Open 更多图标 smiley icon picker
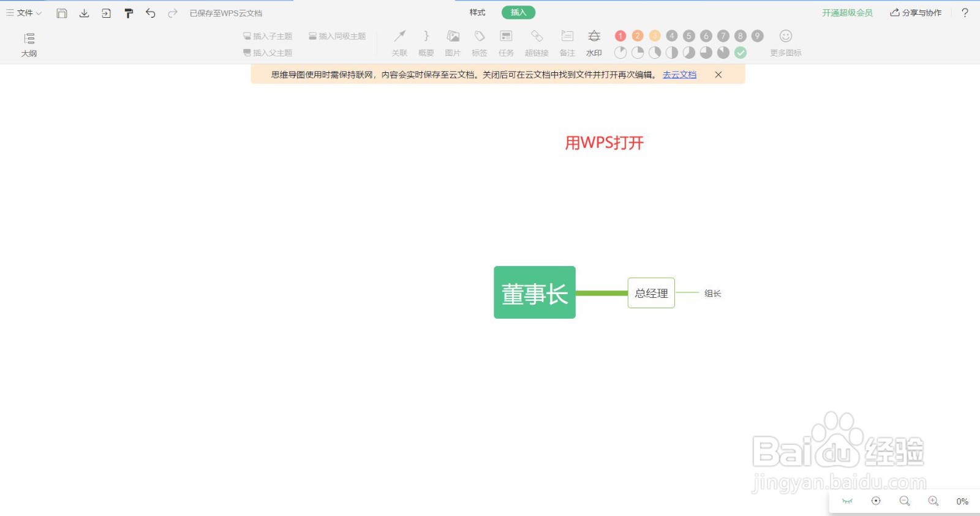980x516 pixels. (x=786, y=44)
